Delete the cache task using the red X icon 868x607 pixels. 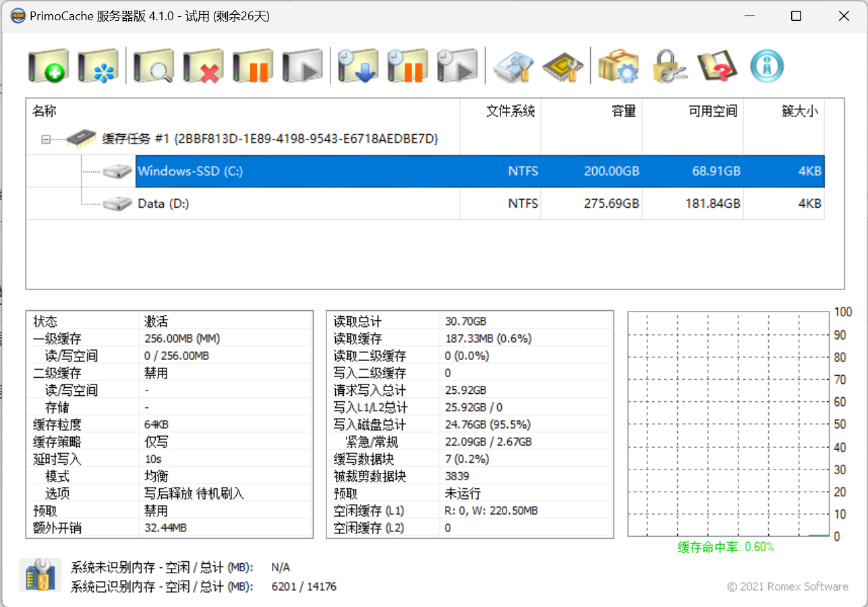[203, 66]
